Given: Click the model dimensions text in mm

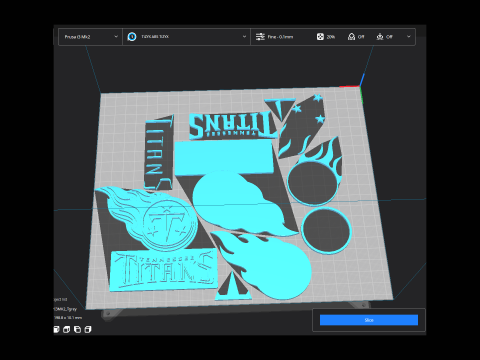Looking at the screenshot, I should coord(68,318).
